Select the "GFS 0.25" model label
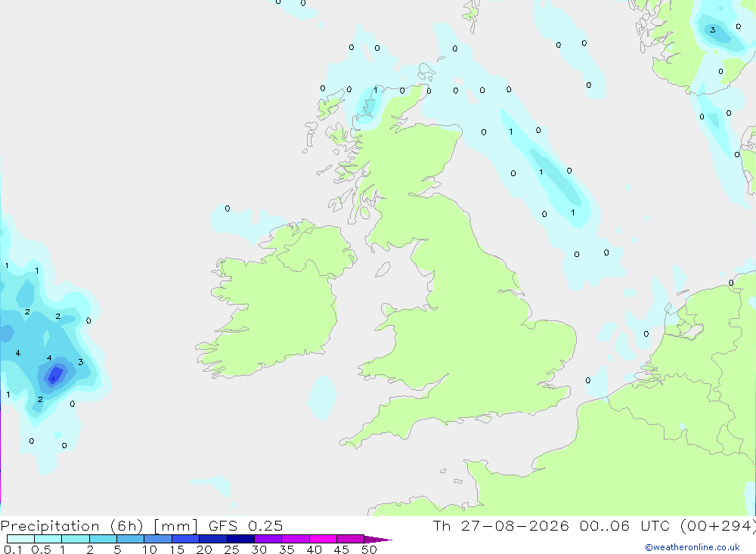 click(x=246, y=525)
